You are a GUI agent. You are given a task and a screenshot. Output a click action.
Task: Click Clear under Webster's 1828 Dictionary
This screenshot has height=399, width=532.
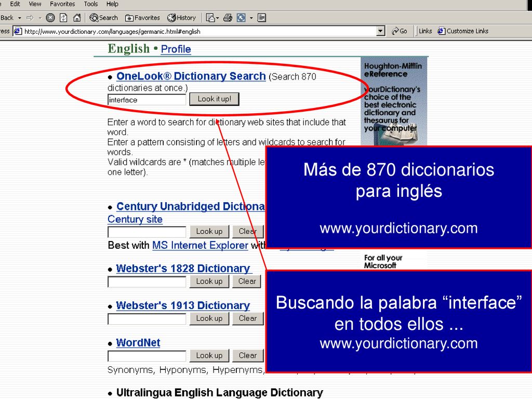[247, 281]
